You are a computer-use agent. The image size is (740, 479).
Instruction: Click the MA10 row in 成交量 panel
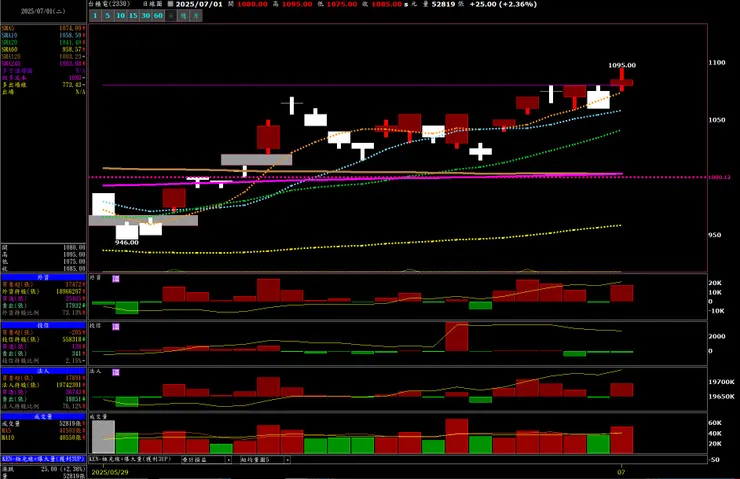click(43, 437)
